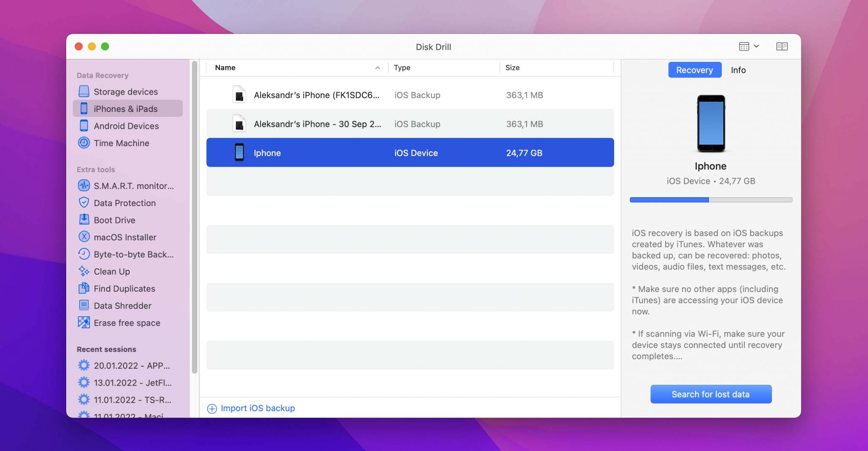This screenshot has height=451, width=868.
Task: Click the gear icon for session 20.01.2022
Action: click(x=84, y=365)
